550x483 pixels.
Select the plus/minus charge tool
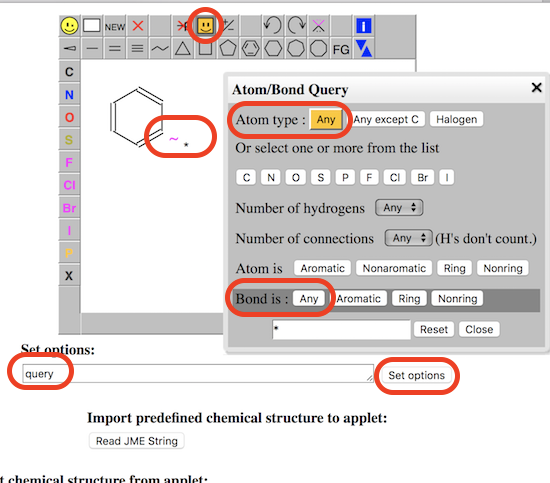(x=228, y=26)
